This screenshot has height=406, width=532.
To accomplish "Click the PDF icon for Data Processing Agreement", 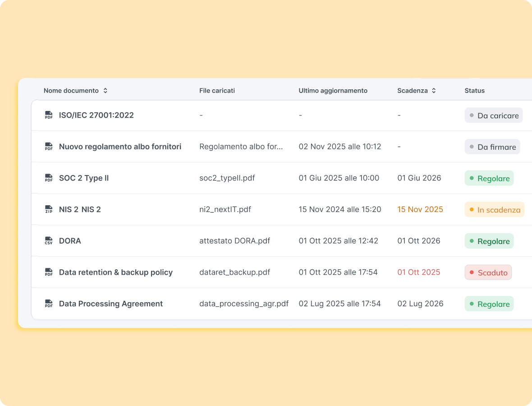I will click(x=49, y=304).
